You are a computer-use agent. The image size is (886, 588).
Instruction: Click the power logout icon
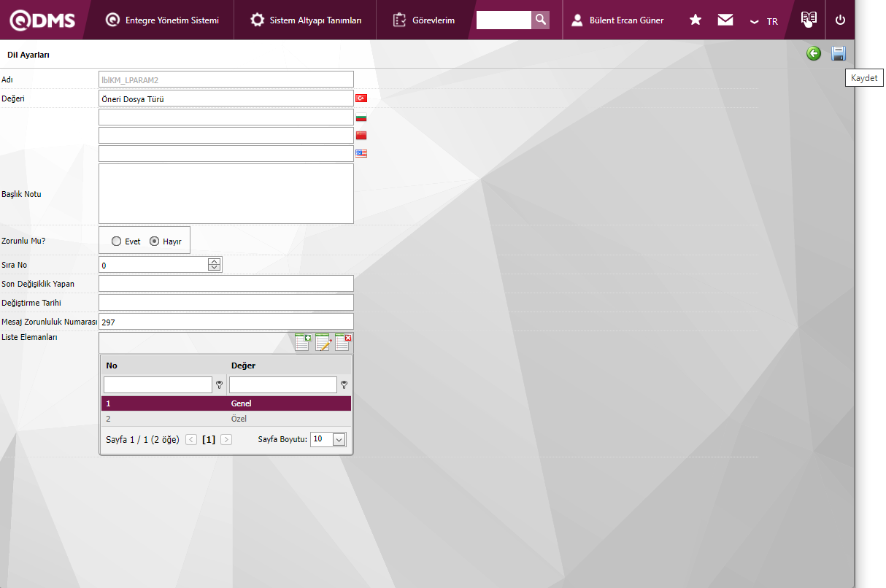tap(840, 20)
